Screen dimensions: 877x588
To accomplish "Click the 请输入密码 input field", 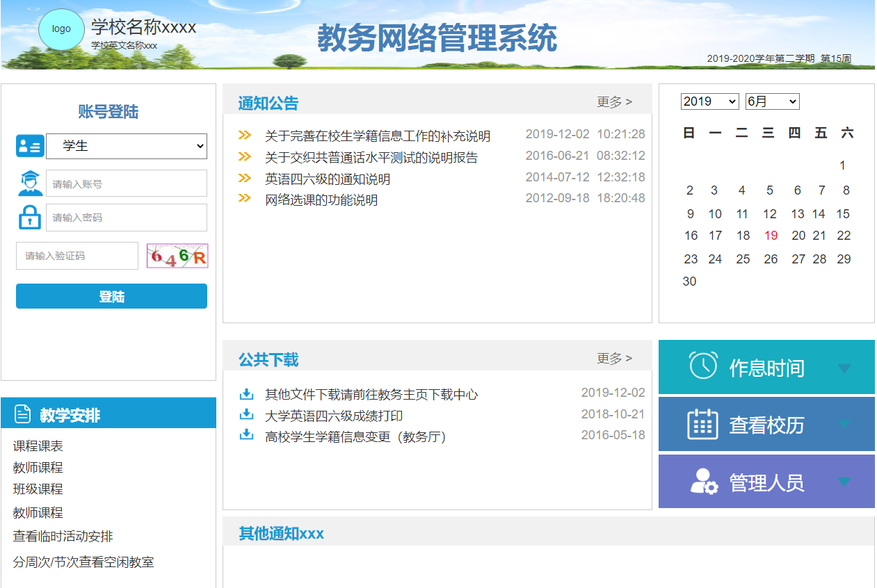I will coord(127,218).
